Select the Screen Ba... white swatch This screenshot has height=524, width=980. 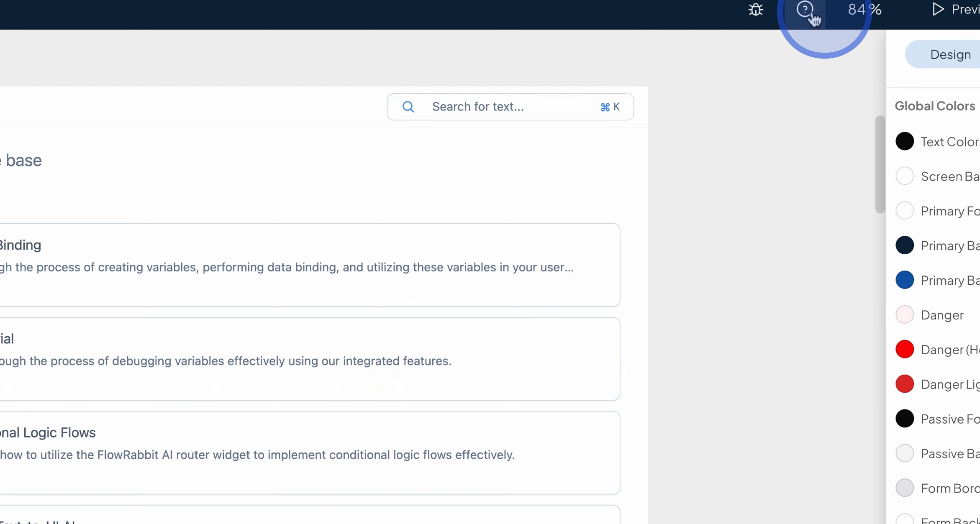tap(905, 176)
